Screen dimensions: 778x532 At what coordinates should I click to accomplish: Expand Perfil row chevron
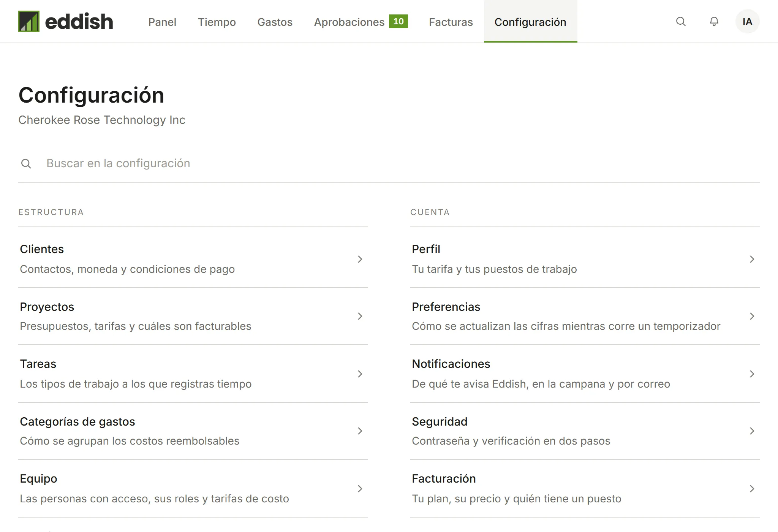752,259
